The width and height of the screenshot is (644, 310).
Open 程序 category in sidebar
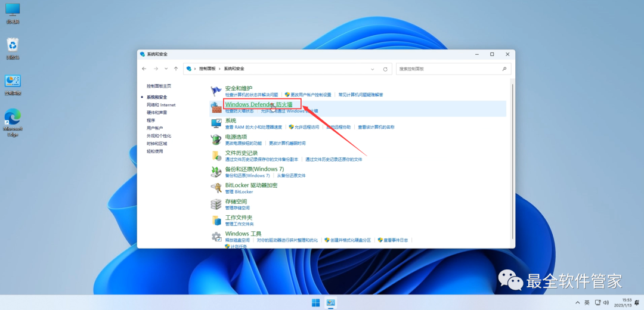tap(151, 120)
